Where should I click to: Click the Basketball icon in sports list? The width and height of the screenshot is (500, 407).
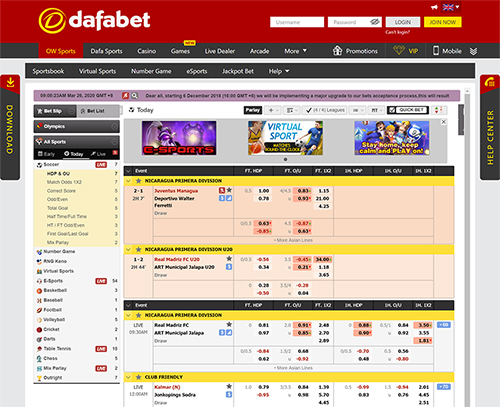39,291
